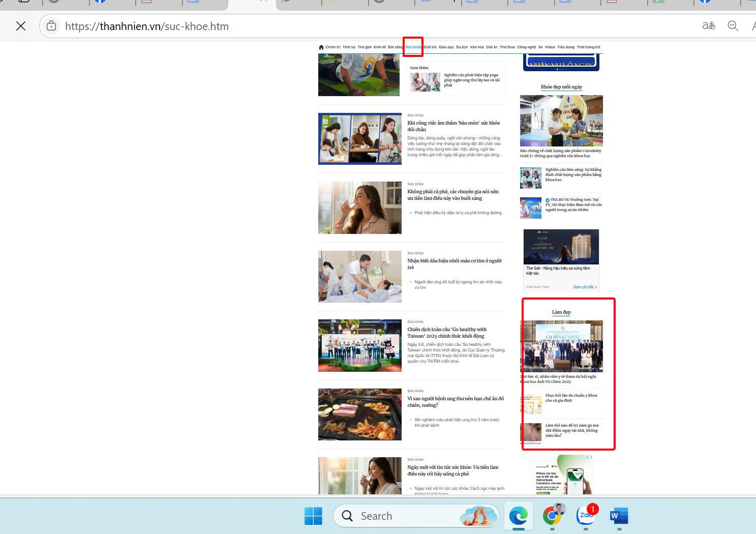Screen dimensions: 756x534
Task: Open the Windows Start menu
Action: [x=313, y=516]
